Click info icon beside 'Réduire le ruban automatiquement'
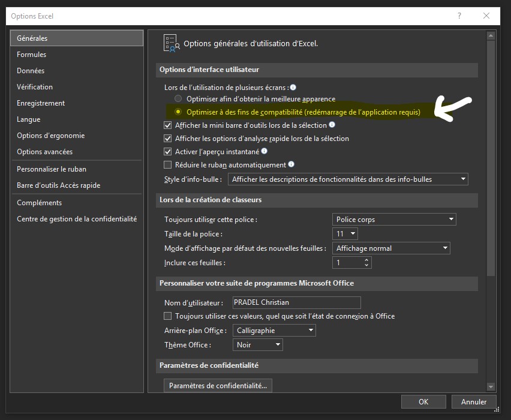 point(291,164)
